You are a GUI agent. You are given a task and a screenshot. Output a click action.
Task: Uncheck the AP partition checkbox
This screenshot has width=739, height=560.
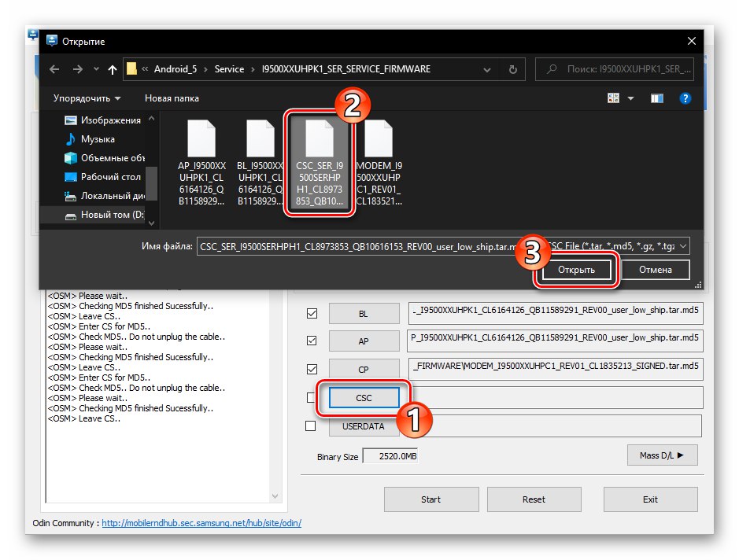tap(312, 341)
